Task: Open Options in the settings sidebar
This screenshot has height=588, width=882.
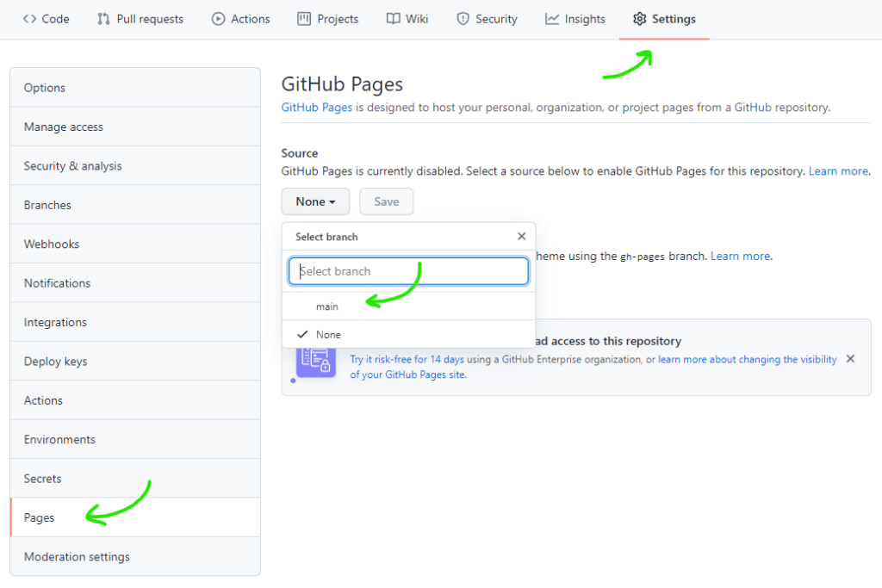Action: pyautogui.click(x=135, y=88)
